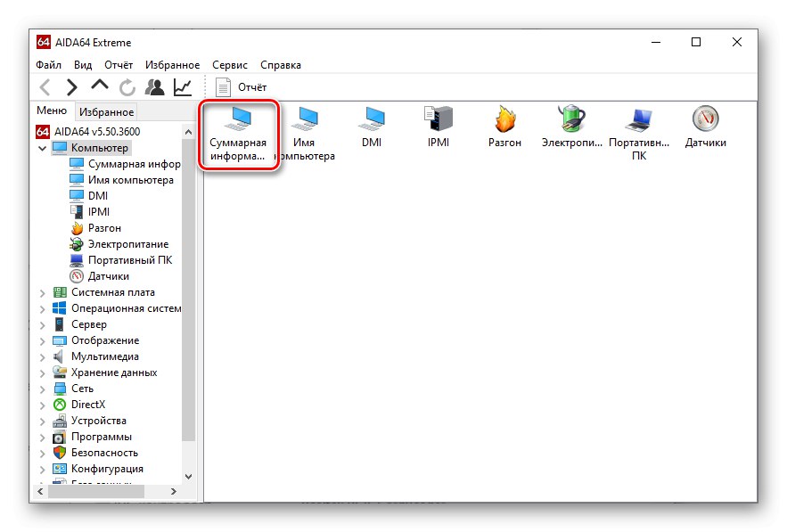Open the Датчики gauge icon in main pane
Image resolution: width=787 pixels, height=532 pixels.
pos(705,127)
